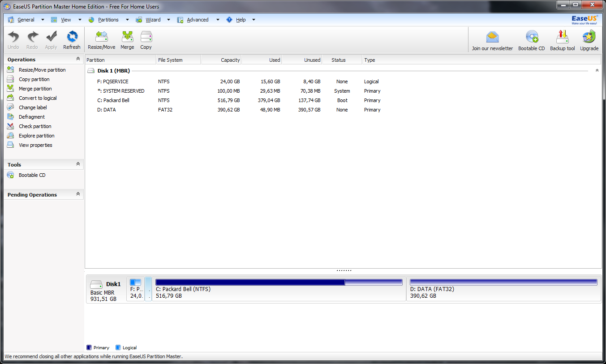Open the Advanced menu
The width and height of the screenshot is (606, 364).
tap(198, 20)
